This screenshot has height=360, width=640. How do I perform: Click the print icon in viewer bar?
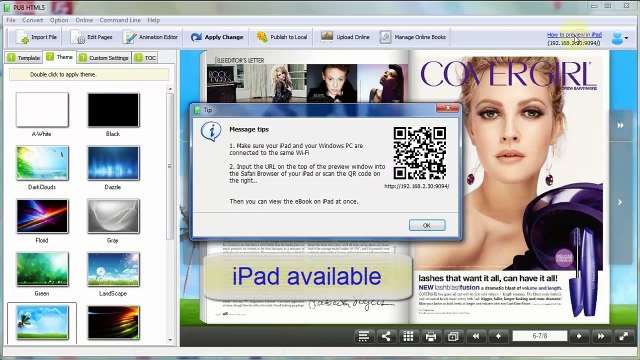431,336
